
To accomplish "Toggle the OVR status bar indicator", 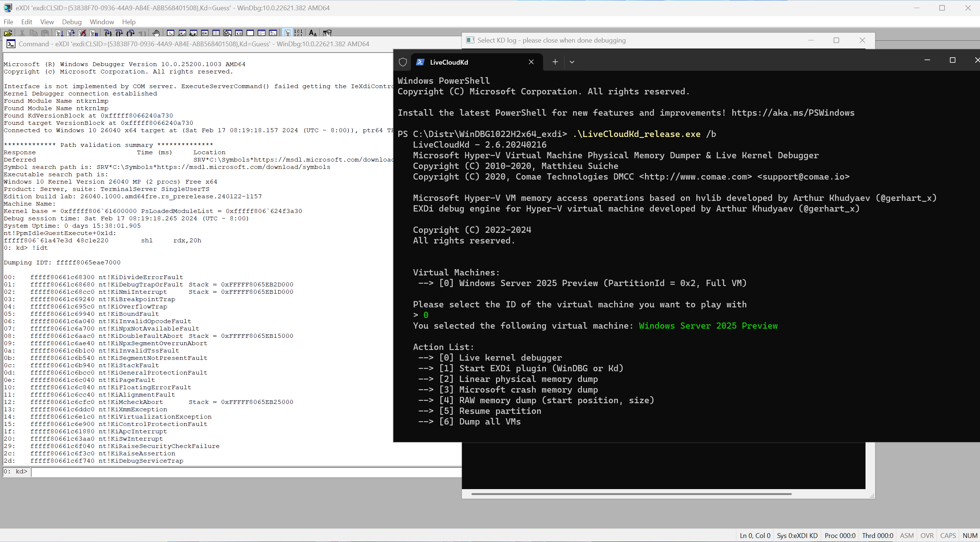I will pos(927,535).
